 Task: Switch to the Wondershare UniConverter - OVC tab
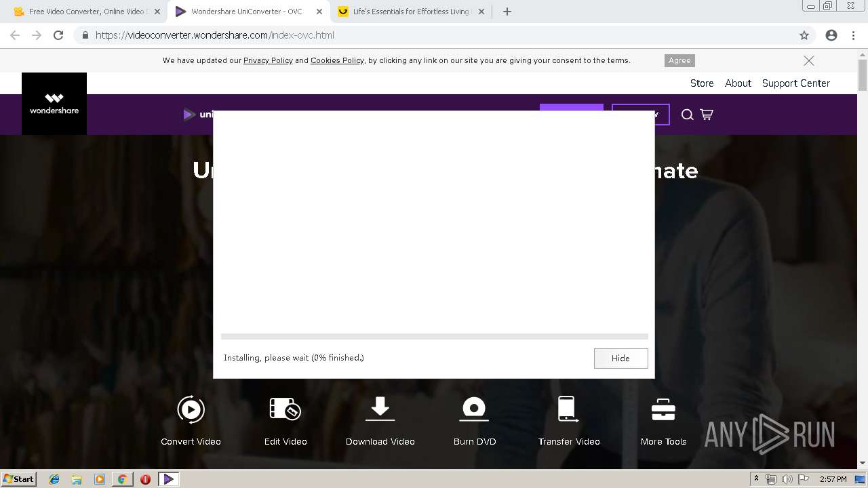(x=247, y=12)
